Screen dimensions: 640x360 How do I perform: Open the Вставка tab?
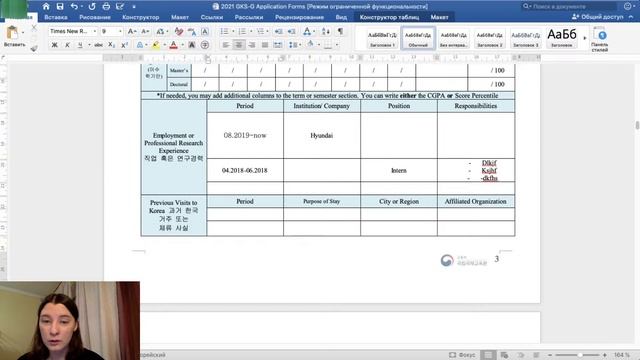point(56,17)
